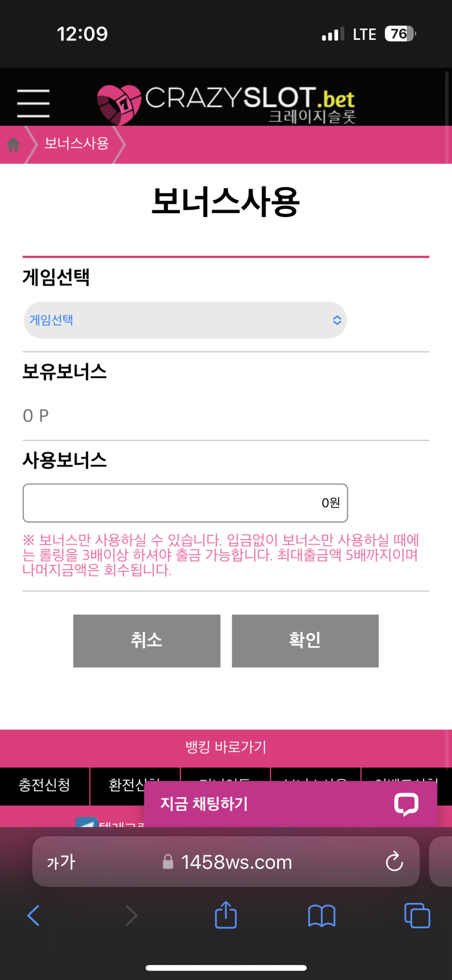This screenshot has height=980, width=452.
Task: Tap Safari share icon
Action: (225, 915)
